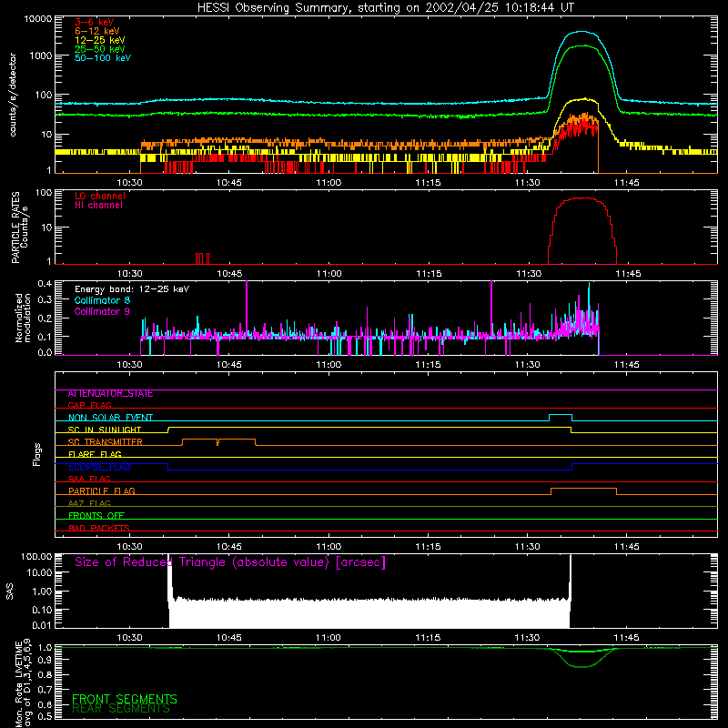
Task: Click the BAD_PACKETS flag label
Action: point(99,528)
